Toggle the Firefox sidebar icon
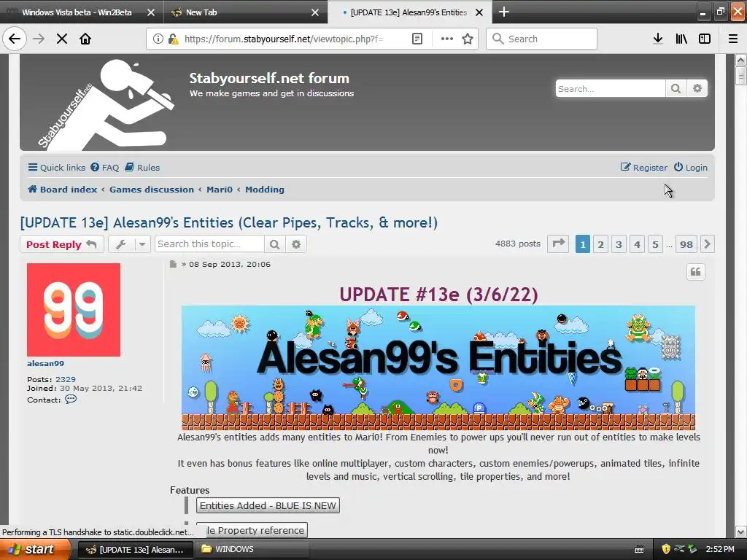Viewport: 747px width, 560px height. [705, 39]
